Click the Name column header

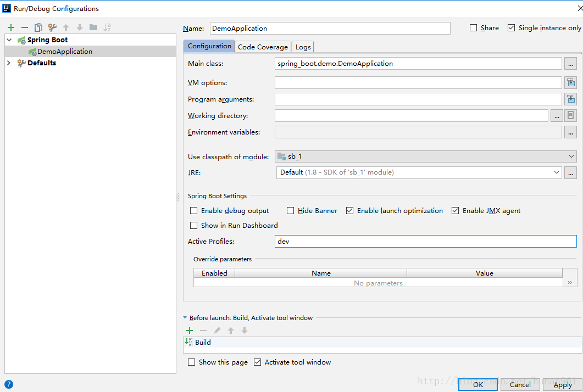[x=321, y=273]
